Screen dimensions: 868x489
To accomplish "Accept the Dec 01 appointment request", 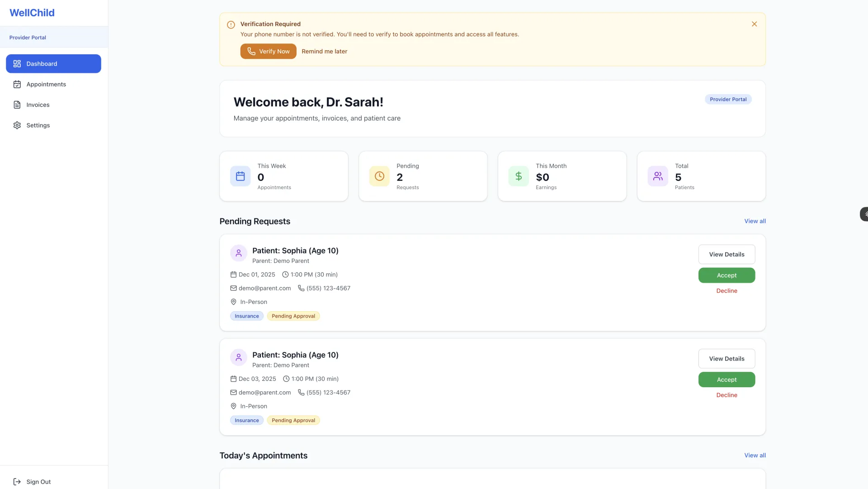I will (726, 275).
